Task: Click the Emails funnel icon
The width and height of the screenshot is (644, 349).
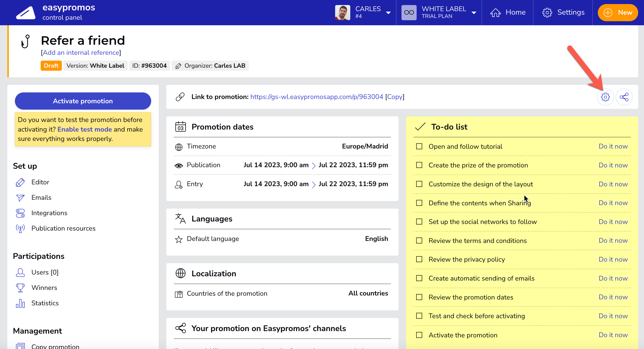Action: (x=20, y=198)
